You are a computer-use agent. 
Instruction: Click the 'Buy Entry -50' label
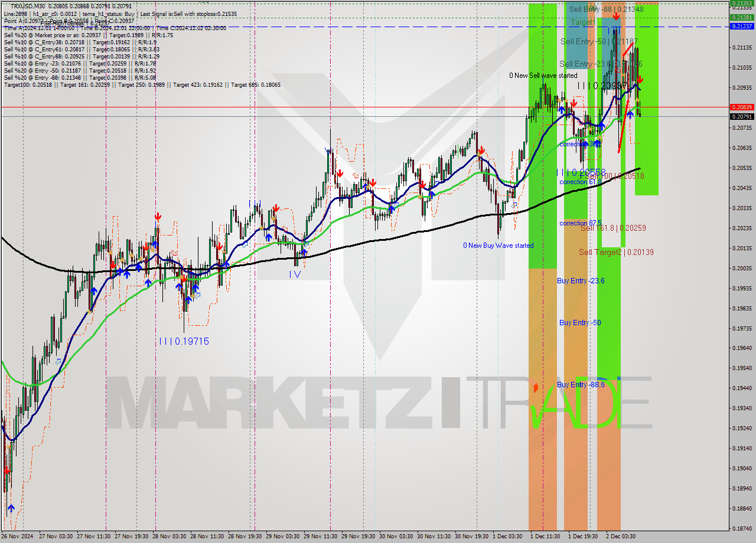click(x=580, y=323)
